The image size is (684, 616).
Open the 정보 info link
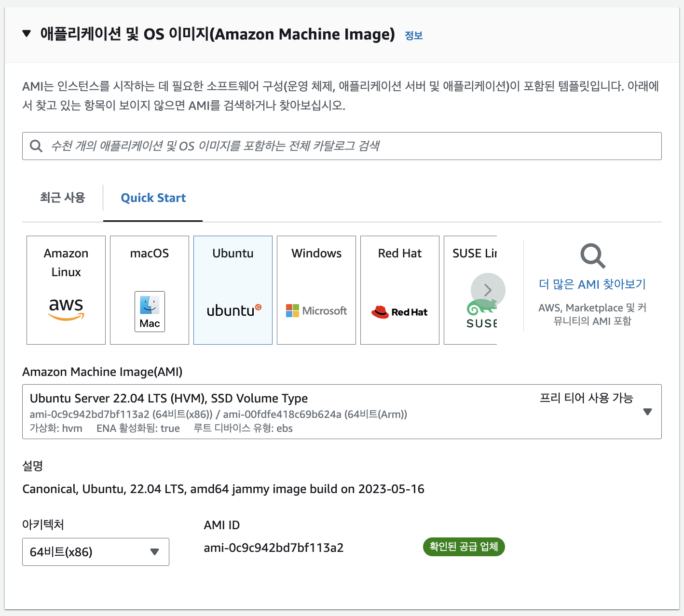click(x=413, y=35)
